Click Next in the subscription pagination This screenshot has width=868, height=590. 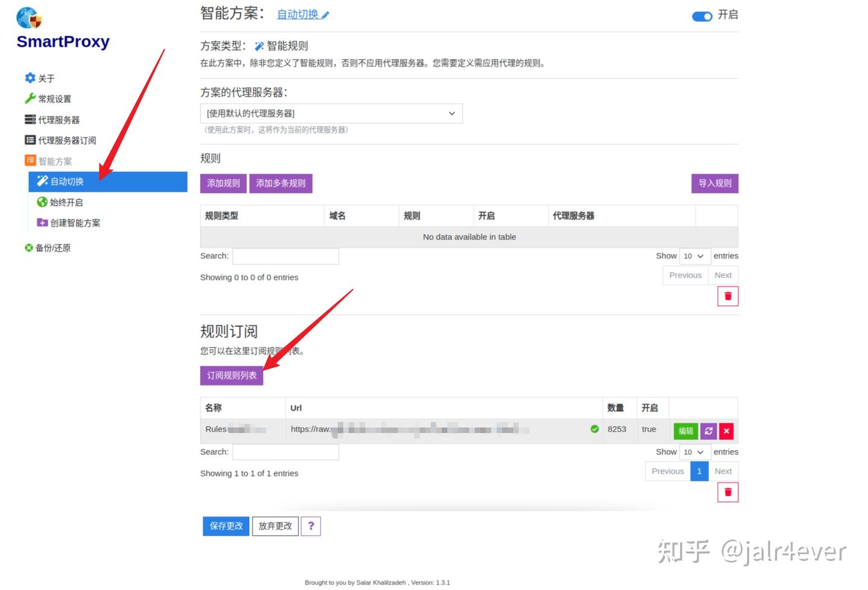723,471
